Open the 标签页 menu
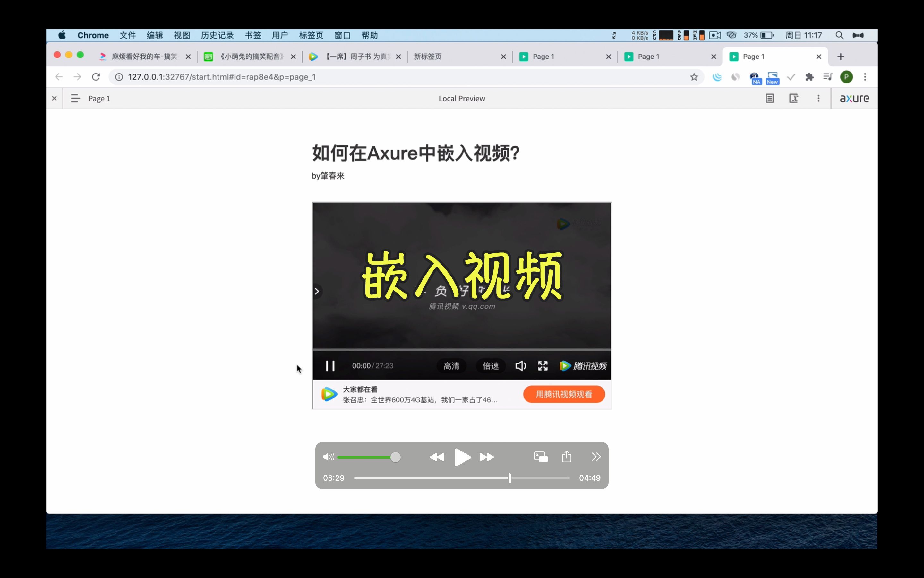924x578 pixels. click(311, 35)
